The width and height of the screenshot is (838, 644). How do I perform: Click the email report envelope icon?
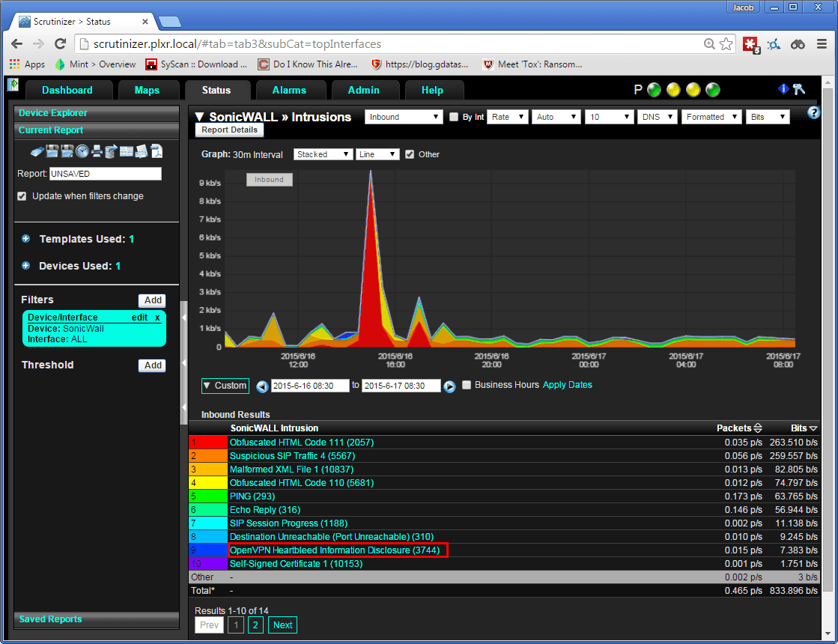[x=141, y=151]
